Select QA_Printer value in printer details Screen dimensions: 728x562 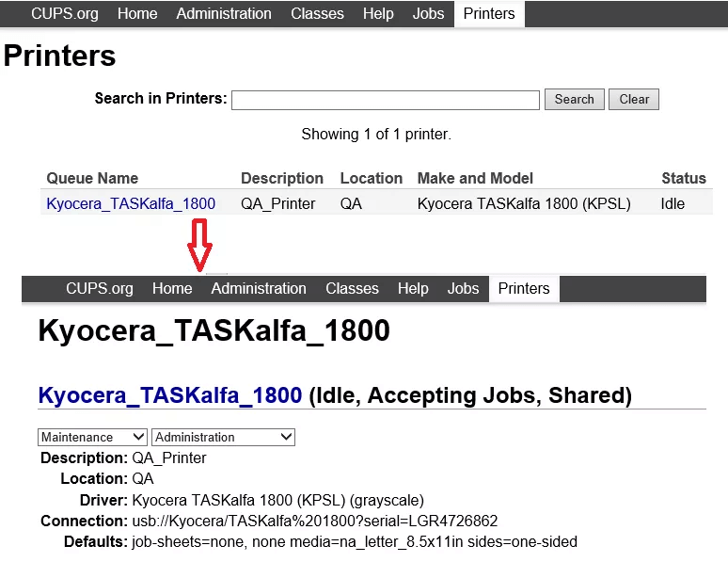(x=169, y=458)
